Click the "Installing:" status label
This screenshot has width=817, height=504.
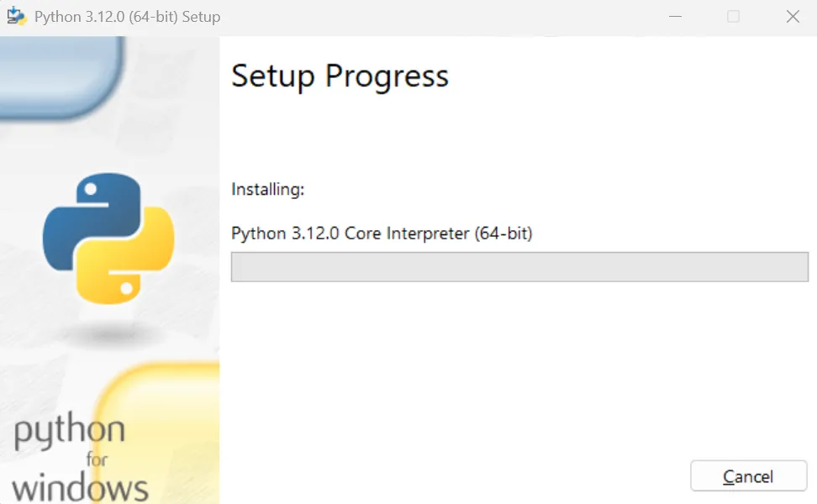[x=267, y=190]
